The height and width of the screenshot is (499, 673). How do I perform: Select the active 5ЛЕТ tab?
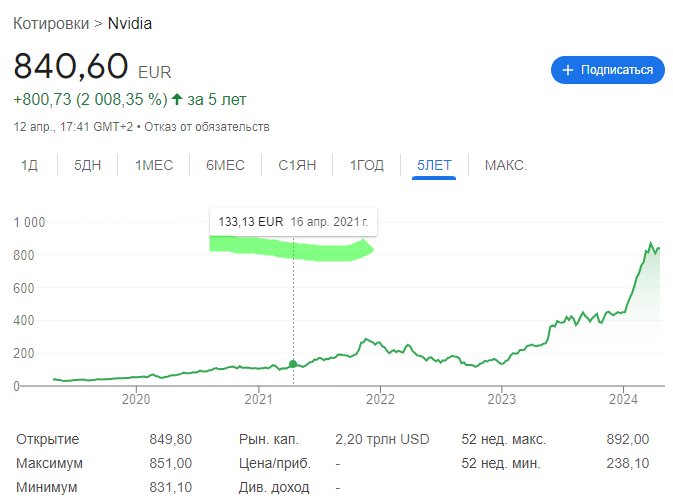coord(434,165)
